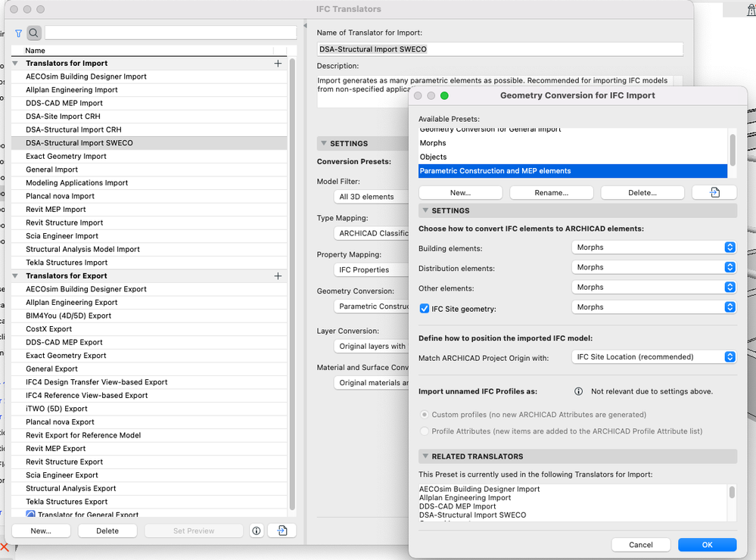The image size is (756, 560).
Task: Add a new translator for export with the plus icon
Action: click(x=278, y=276)
